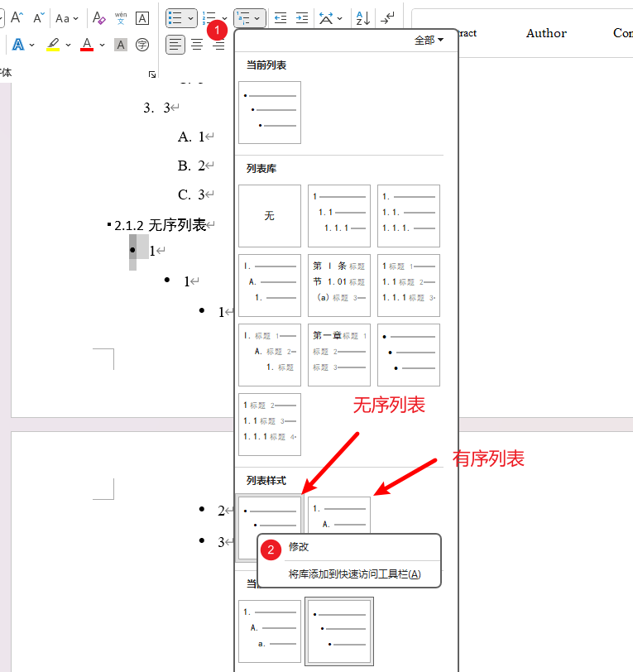
Task: Choose the 1, 1.1, 1.1.1 list thumbnail
Action: 339,216
